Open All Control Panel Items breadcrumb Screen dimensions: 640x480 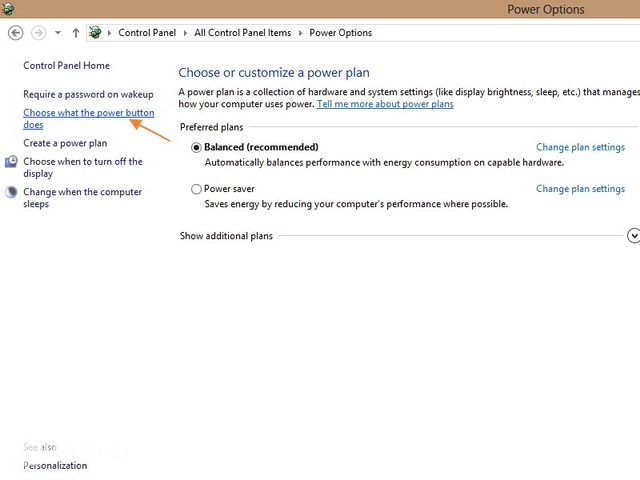pyautogui.click(x=242, y=33)
